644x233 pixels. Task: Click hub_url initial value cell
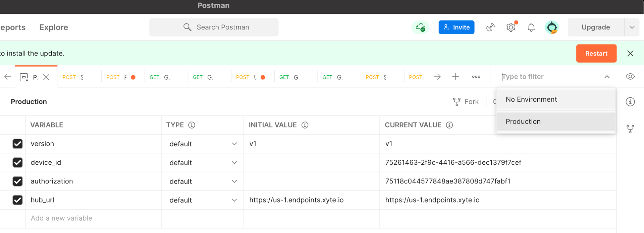point(312,200)
